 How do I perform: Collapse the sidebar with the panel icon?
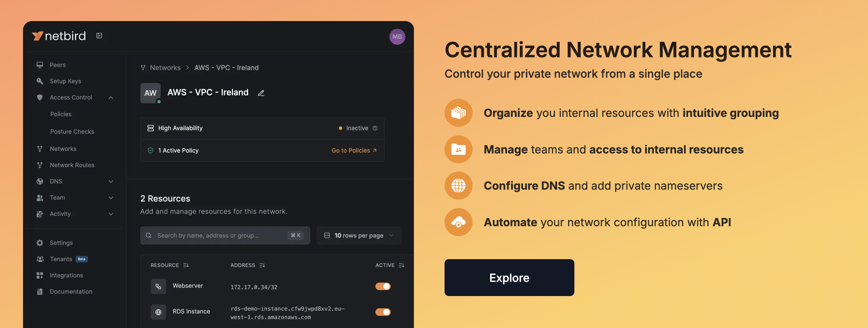tap(99, 36)
